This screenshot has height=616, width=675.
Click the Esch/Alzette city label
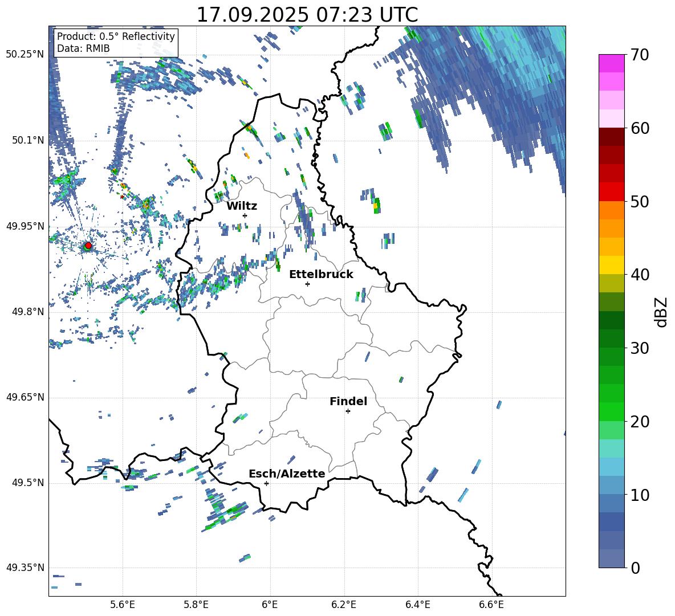coord(287,474)
